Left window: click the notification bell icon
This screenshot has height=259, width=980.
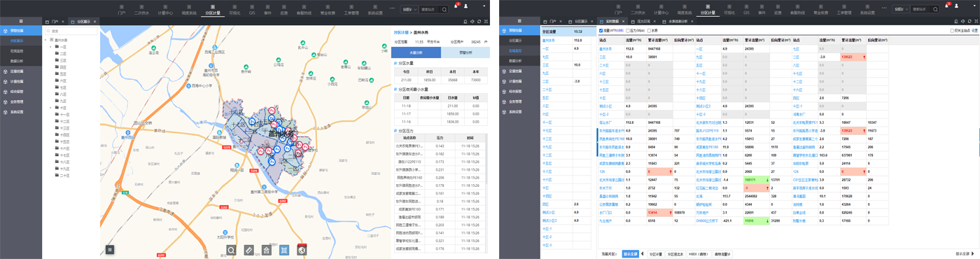pyautogui.click(x=456, y=6)
